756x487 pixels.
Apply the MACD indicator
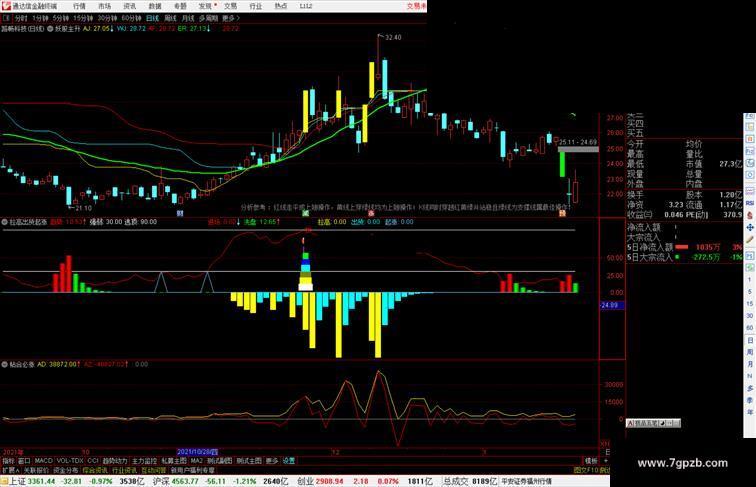(43, 461)
